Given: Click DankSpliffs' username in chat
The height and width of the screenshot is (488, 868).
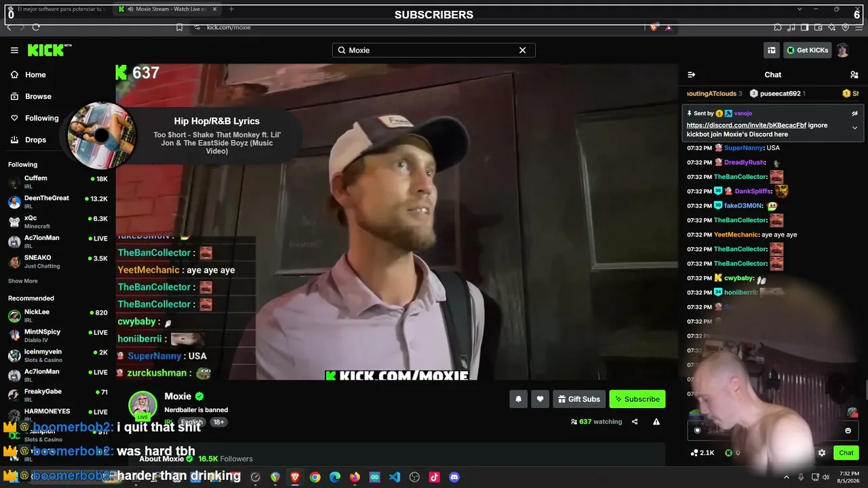Looking at the screenshot, I should pyautogui.click(x=753, y=191).
